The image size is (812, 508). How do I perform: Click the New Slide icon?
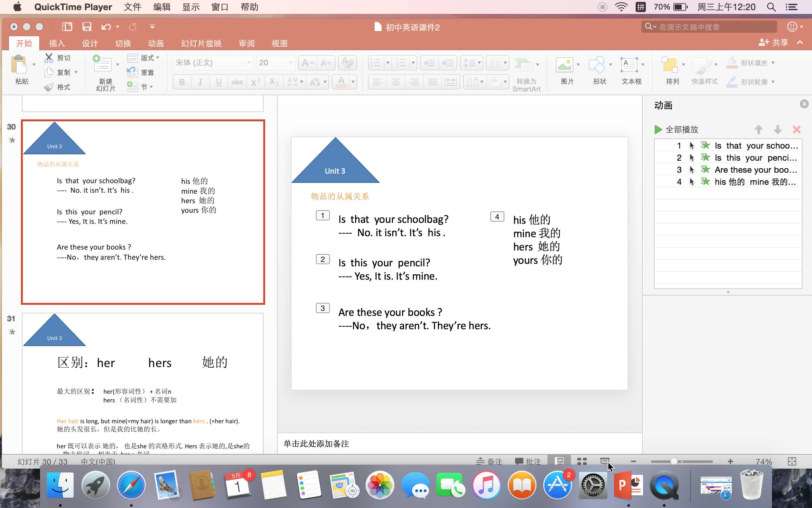pos(102,64)
